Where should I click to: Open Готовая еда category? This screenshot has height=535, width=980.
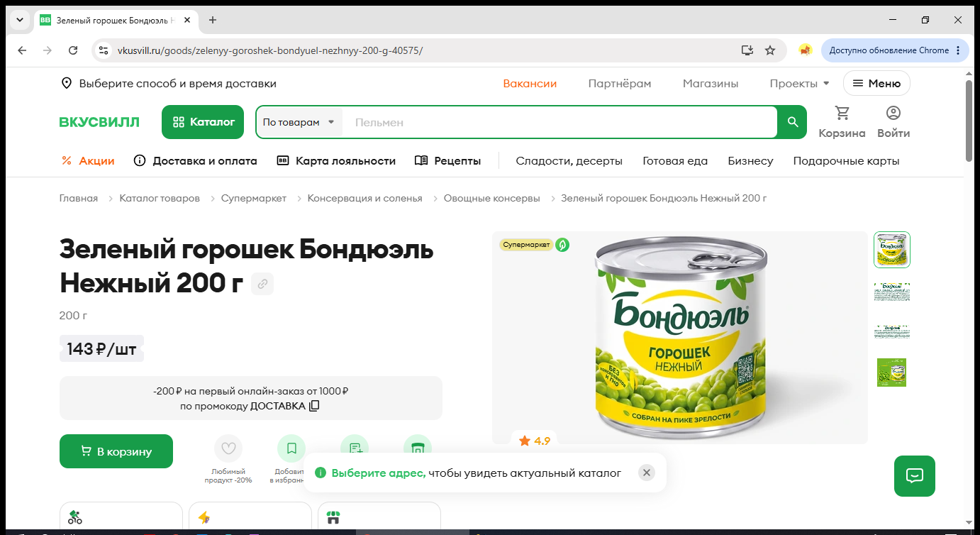675,161
